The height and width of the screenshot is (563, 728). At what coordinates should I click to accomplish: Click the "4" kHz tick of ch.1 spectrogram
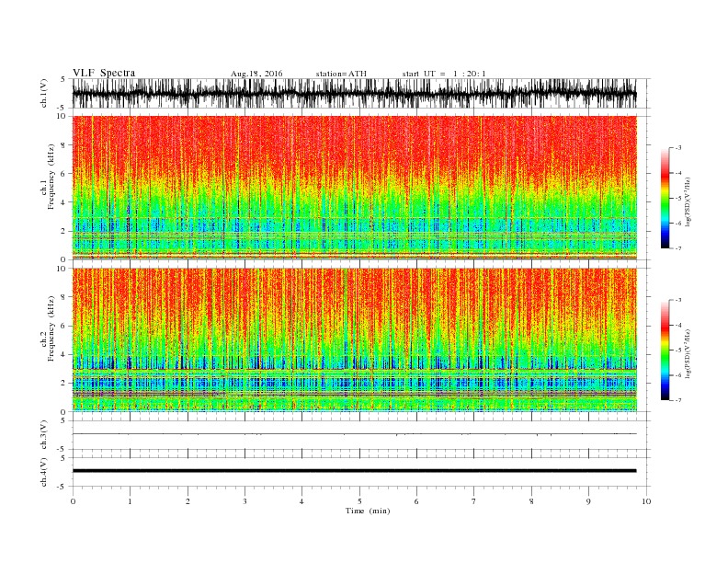click(x=64, y=202)
